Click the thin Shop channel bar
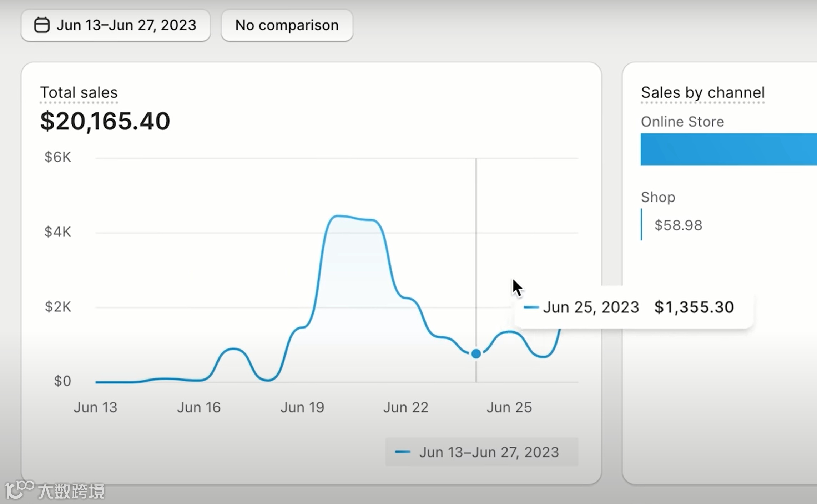This screenshot has width=817, height=504. (641, 225)
